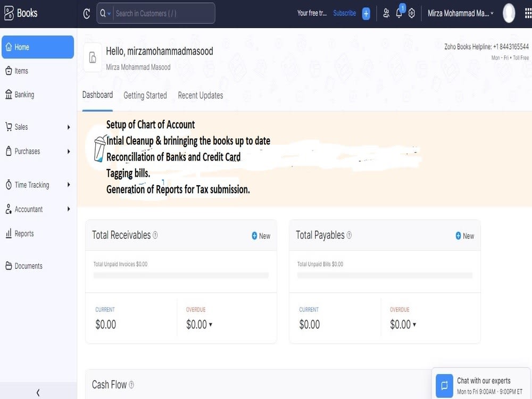Open Documents in the sidebar
Viewport: 532px width, 399px height.
38,266
